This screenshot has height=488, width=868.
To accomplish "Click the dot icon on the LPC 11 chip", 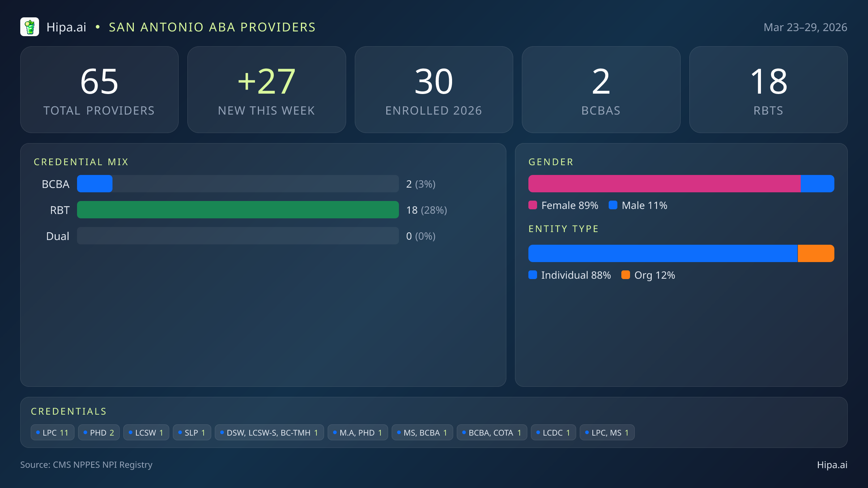I will (x=38, y=432).
